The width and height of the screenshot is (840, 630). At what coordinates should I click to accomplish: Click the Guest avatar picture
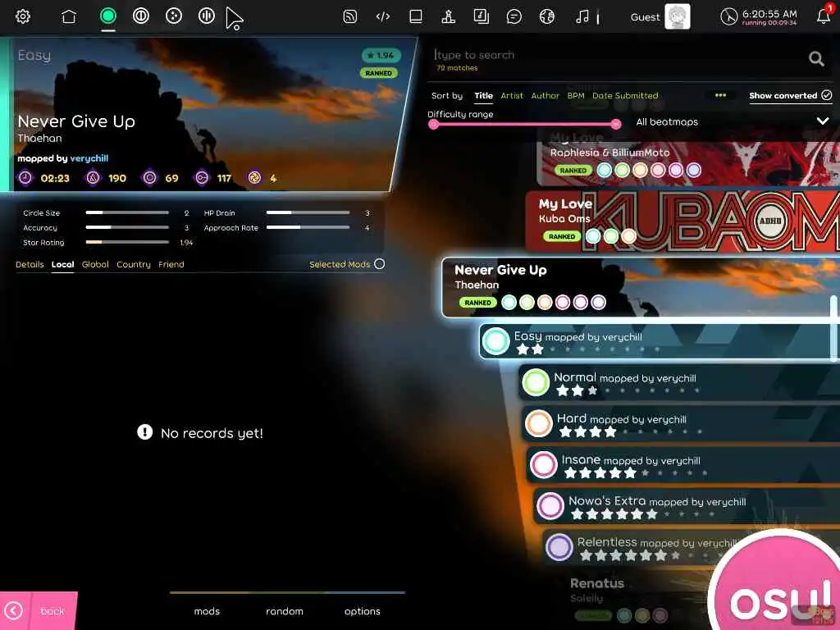(677, 16)
